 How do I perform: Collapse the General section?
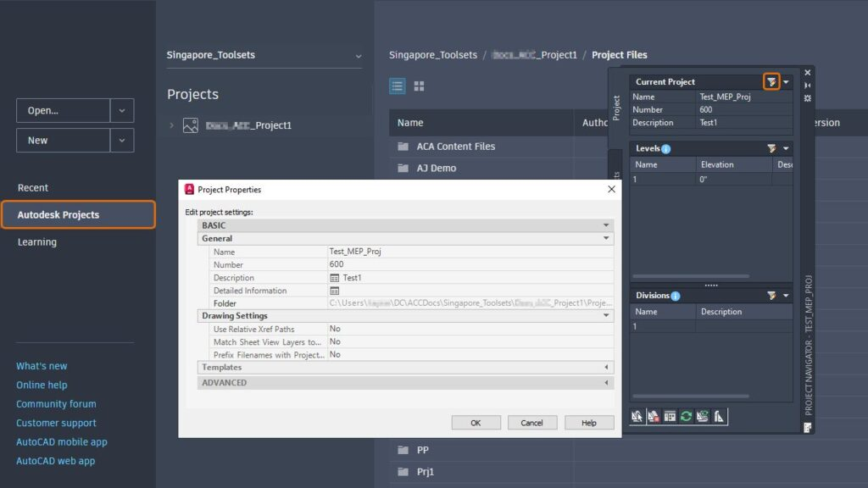click(x=606, y=238)
